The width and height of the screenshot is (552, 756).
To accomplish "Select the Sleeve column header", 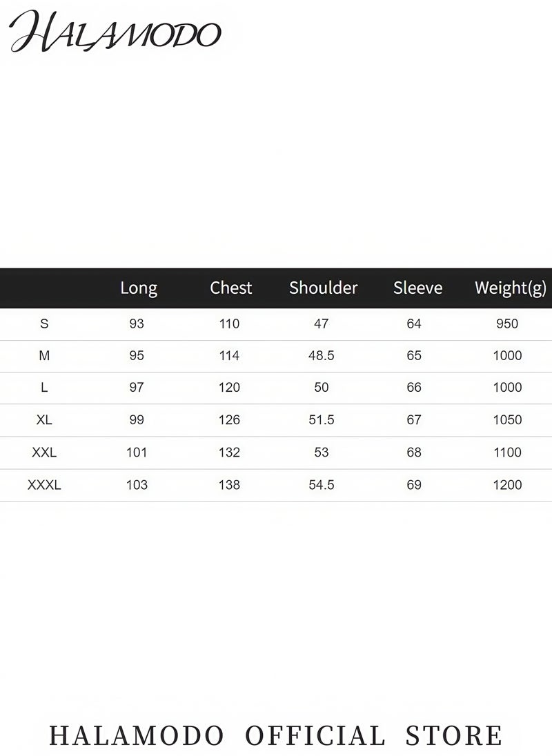I will tap(418, 288).
